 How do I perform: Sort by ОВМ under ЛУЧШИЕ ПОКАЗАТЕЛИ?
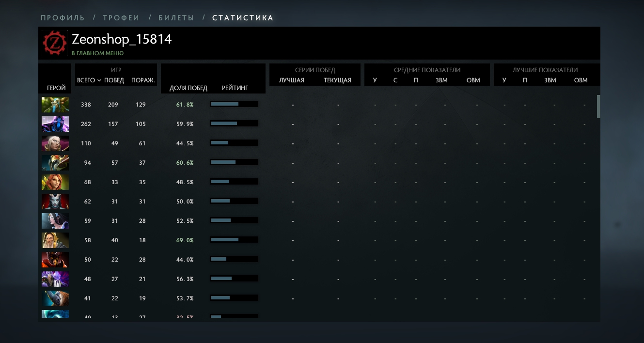[581, 80]
